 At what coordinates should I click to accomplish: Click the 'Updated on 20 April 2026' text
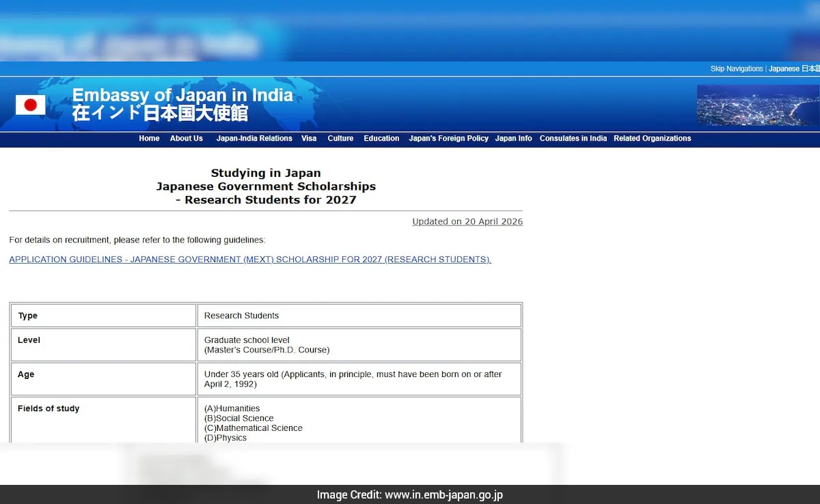tap(467, 222)
